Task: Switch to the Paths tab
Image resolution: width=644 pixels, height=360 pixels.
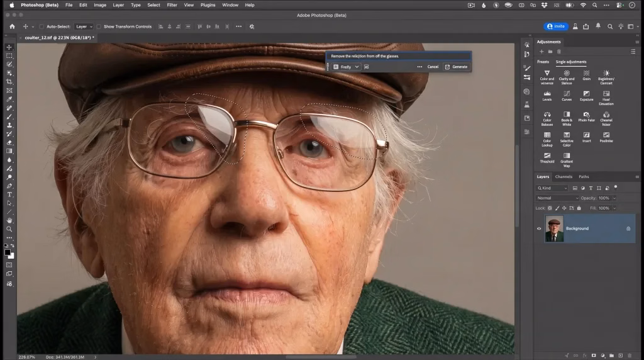Action: click(x=584, y=177)
